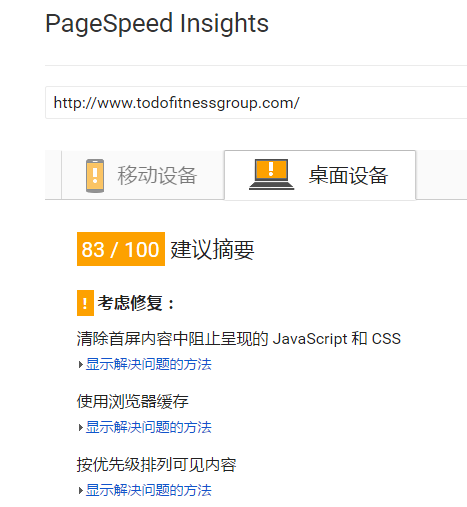Click the 建议摘要 heading
Screen dimensions: 467x507
(x=212, y=249)
